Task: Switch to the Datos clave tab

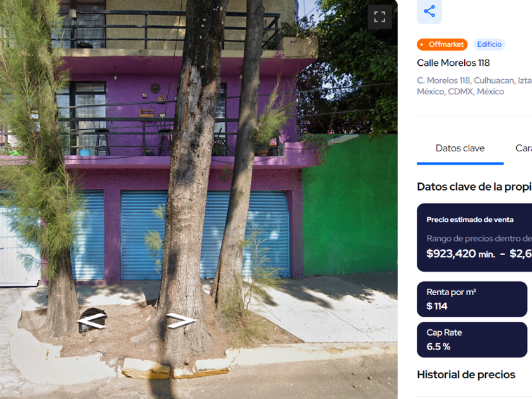Action: click(460, 148)
